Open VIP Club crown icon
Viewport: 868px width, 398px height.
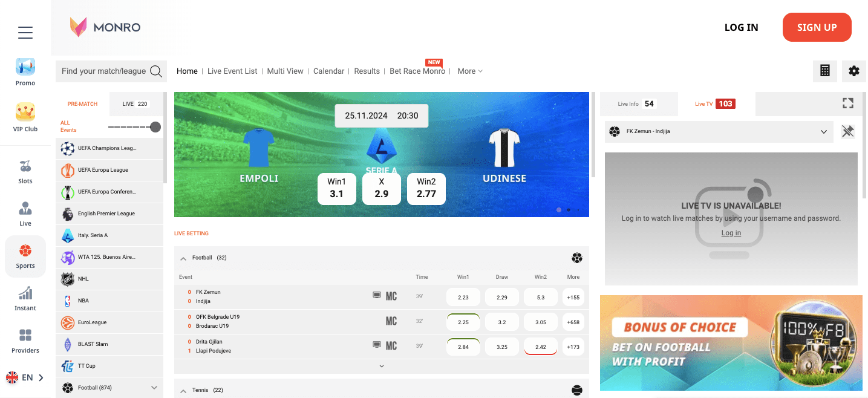coord(25,117)
